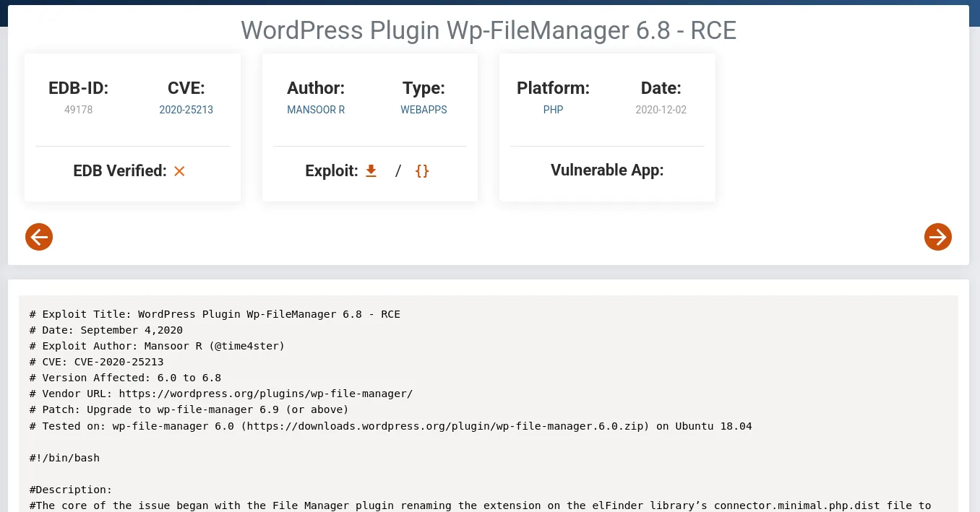Click the EDB Verified X mark
This screenshot has height=512, width=980.
179,171
